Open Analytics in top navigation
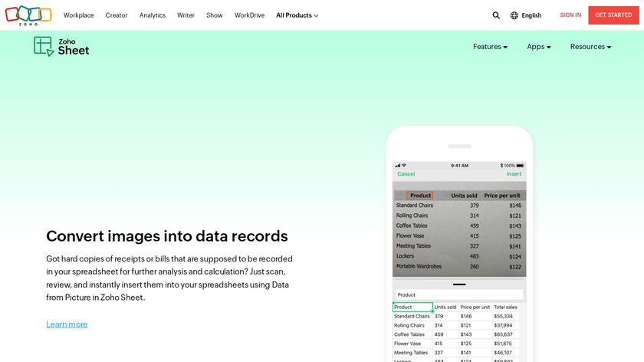This screenshot has height=362, width=644. (153, 15)
